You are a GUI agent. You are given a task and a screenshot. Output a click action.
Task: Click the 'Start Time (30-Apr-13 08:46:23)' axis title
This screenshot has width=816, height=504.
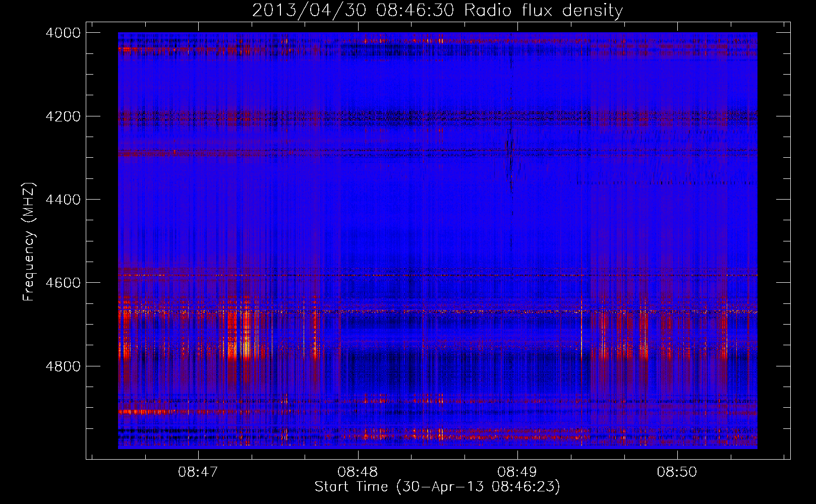(x=437, y=487)
